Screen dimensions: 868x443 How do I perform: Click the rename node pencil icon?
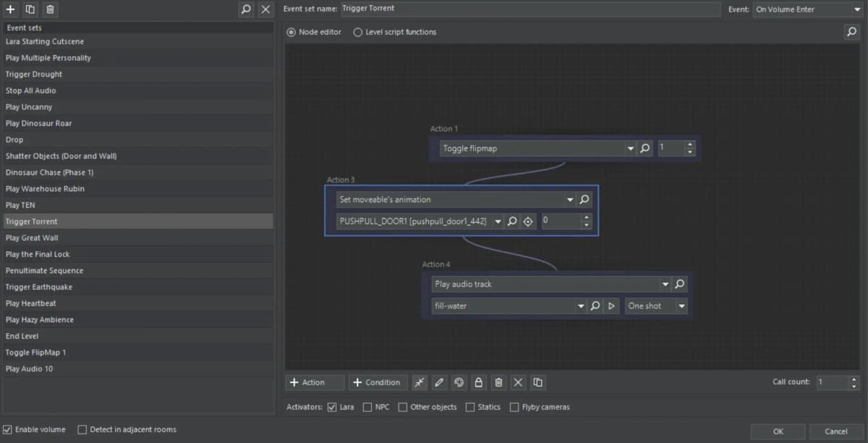(x=439, y=382)
